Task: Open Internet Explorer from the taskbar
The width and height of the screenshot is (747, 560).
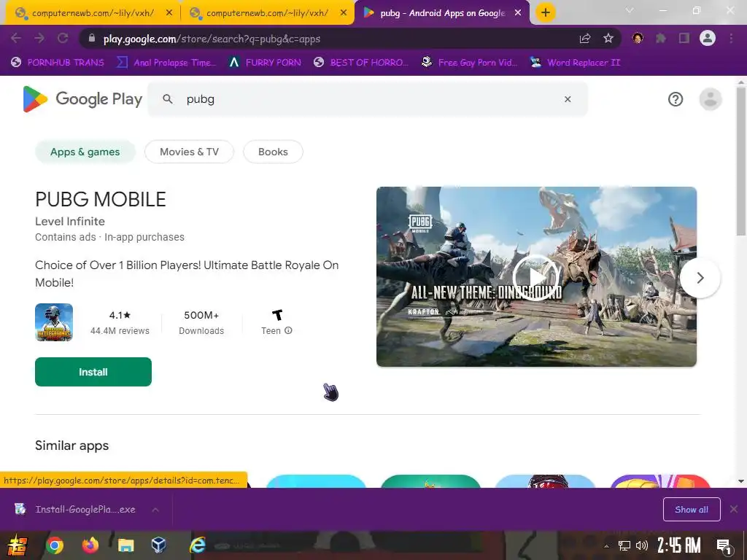Action: click(197, 545)
